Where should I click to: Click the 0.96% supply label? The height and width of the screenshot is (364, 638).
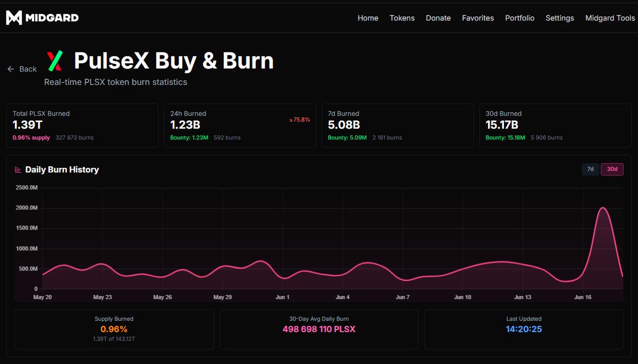point(31,138)
